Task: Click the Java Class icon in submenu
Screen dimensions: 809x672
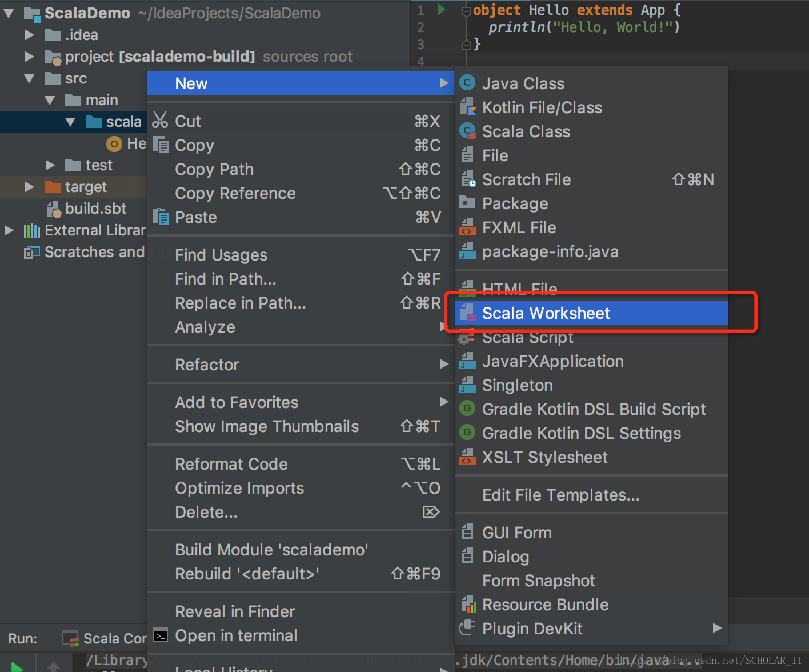Action: 467,83
